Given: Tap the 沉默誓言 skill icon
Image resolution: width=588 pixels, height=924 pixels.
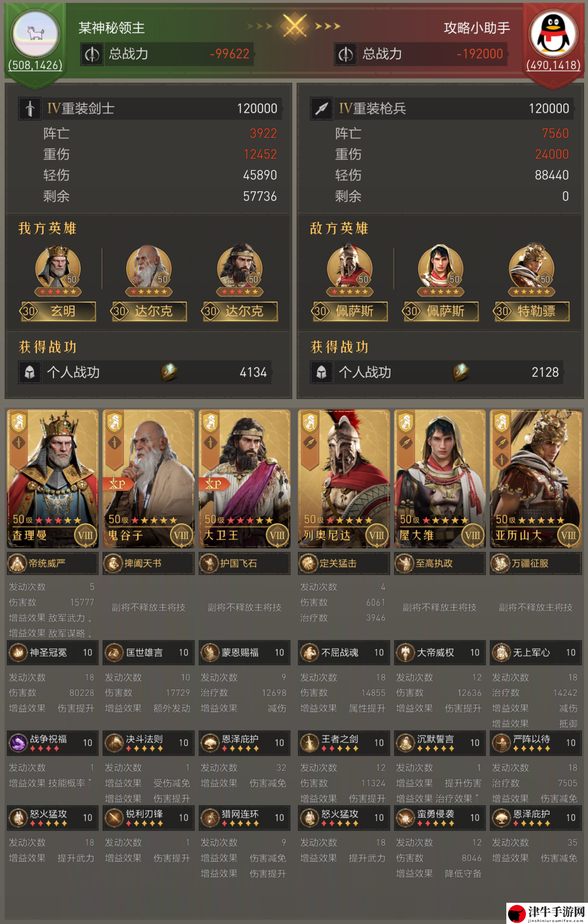Looking at the screenshot, I should 405,742.
